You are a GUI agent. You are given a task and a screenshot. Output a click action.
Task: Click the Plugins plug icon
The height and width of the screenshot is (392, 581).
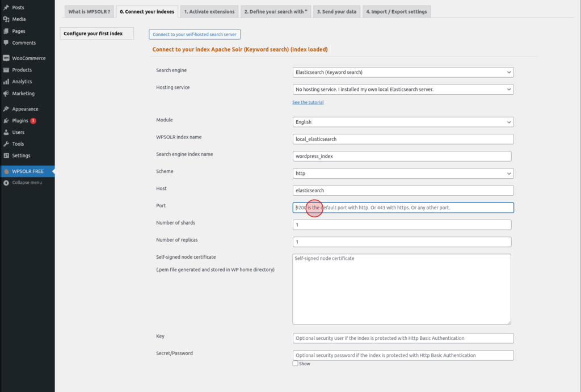pos(6,120)
